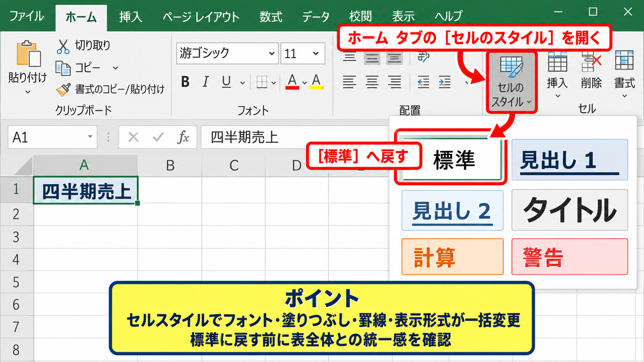This screenshot has width=644, height=362.
Task: Switch to the 数式 formulas tab
Action: (271, 17)
